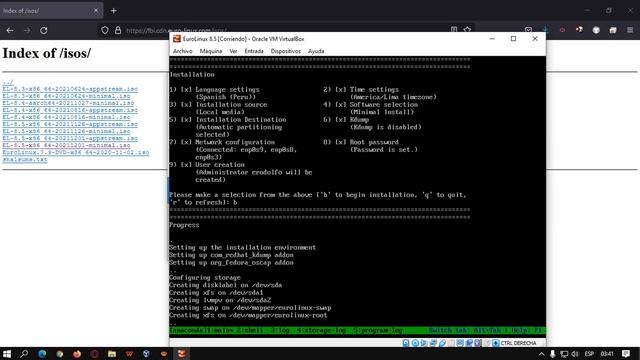The height and width of the screenshot is (360, 640).
Task: Download visited EL-8.5-x86_64-20211201-minimal.iso link
Action: (66, 145)
